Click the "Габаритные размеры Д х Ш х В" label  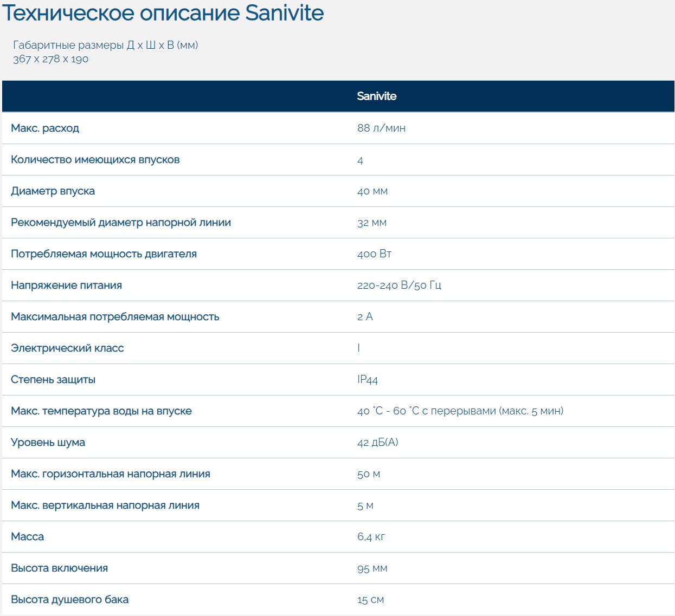coord(105,45)
